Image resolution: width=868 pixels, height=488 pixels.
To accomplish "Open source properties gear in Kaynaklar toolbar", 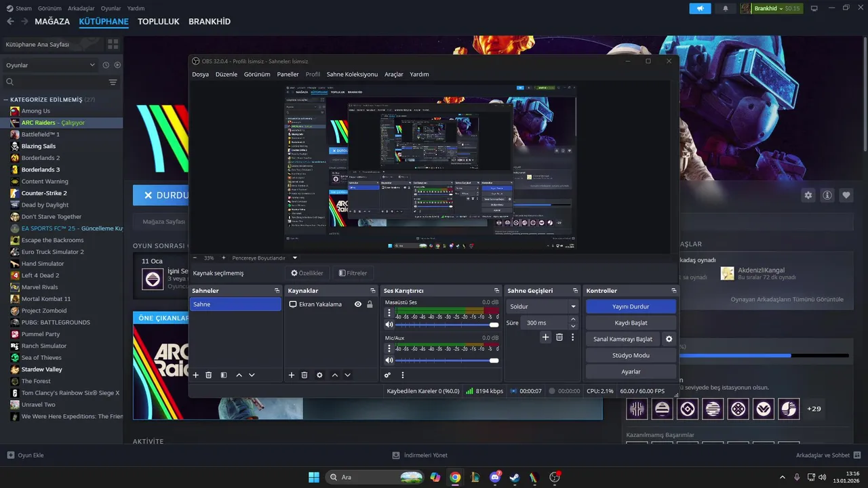I will (x=319, y=375).
